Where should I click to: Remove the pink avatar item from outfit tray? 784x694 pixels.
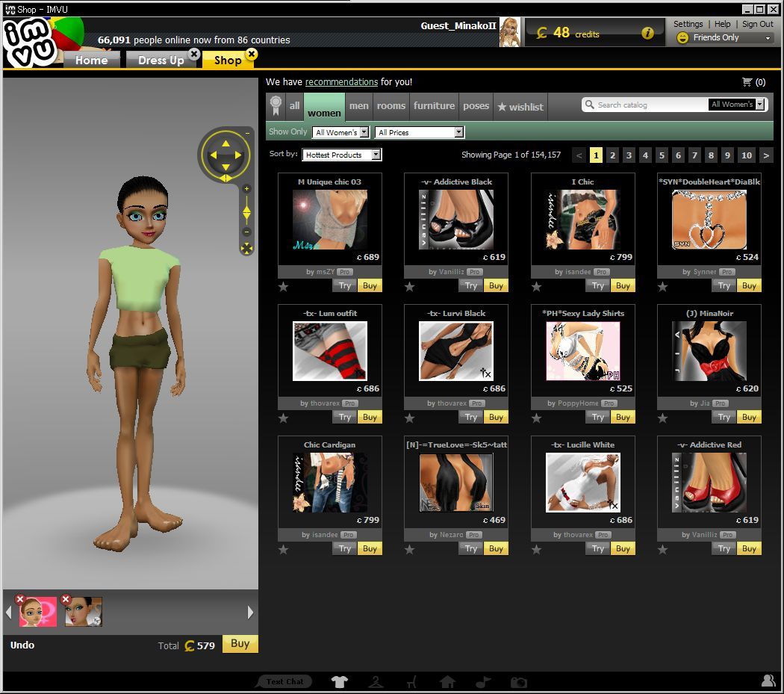pos(20,599)
